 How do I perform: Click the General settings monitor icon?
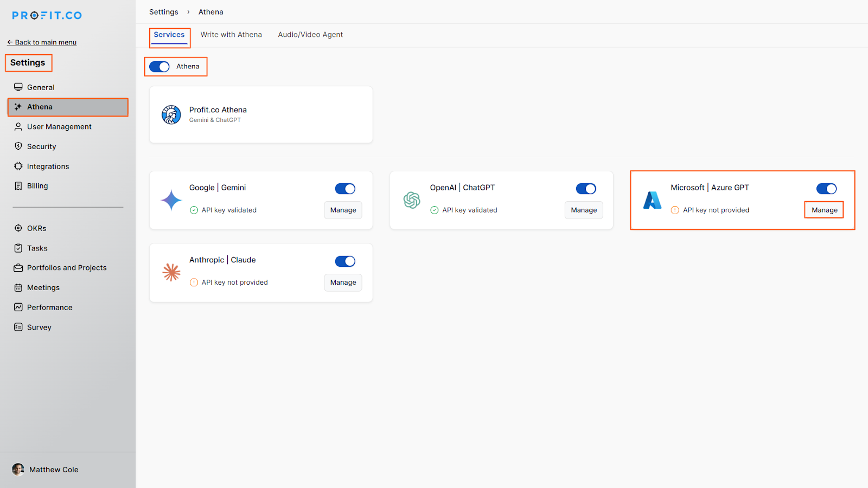(x=18, y=87)
